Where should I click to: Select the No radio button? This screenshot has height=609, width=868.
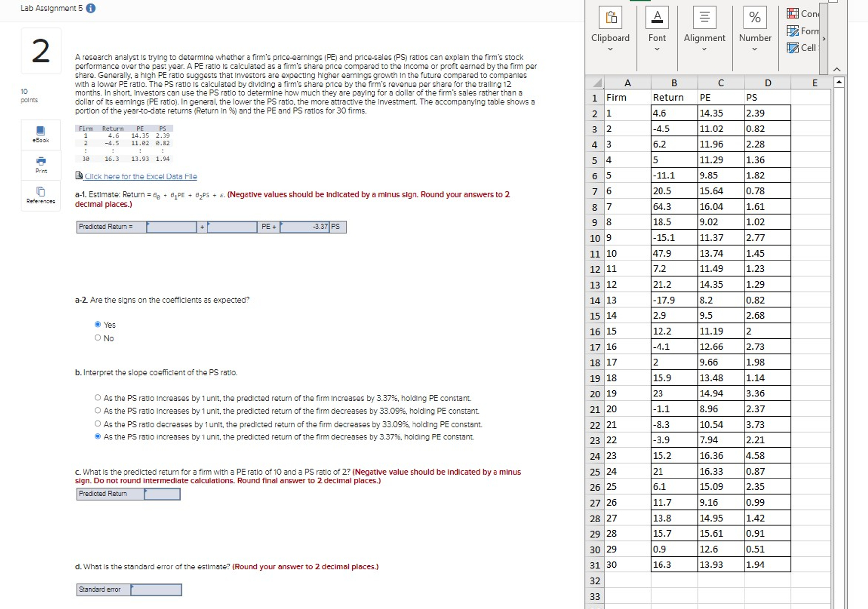click(x=98, y=337)
